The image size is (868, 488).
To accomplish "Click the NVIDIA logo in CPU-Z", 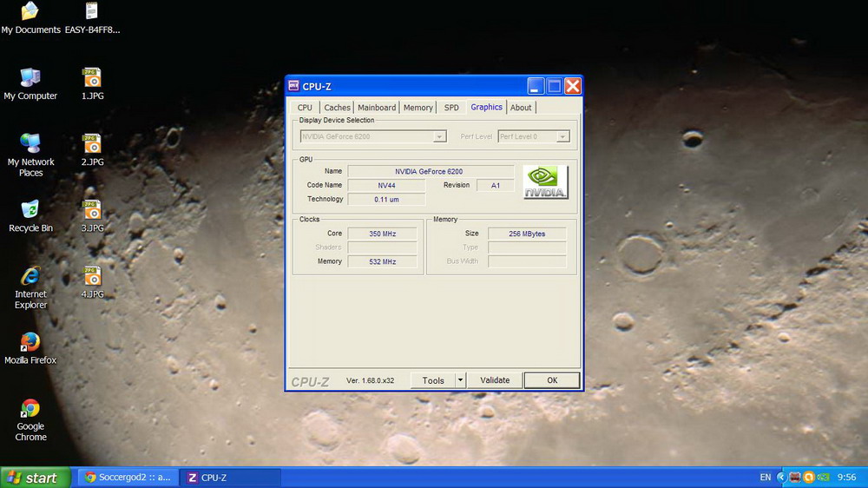I will (x=545, y=181).
